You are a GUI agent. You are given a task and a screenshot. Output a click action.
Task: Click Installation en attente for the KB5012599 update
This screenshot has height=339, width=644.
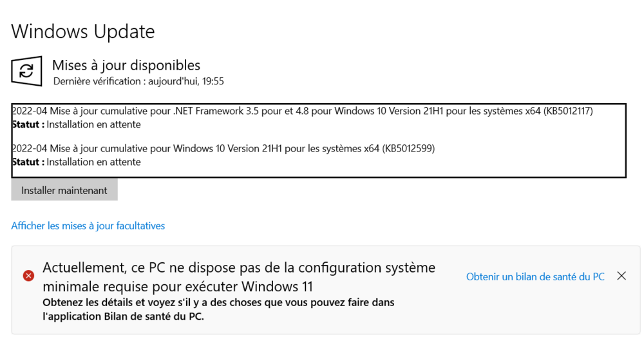(x=93, y=162)
